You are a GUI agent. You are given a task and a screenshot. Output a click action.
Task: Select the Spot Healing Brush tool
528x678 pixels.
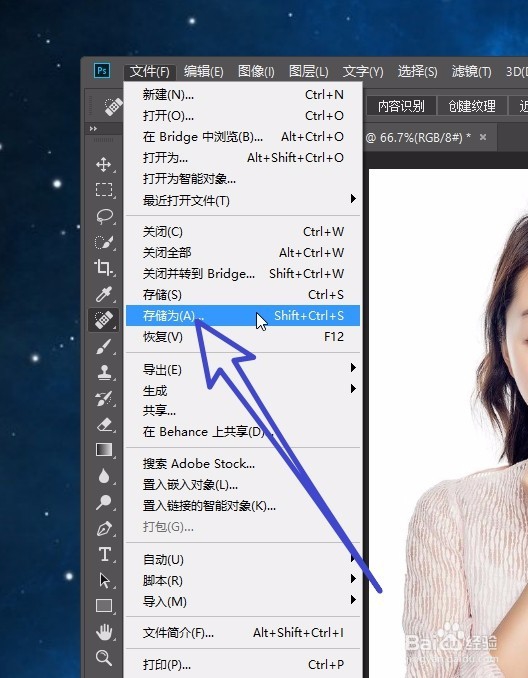point(103,320)
